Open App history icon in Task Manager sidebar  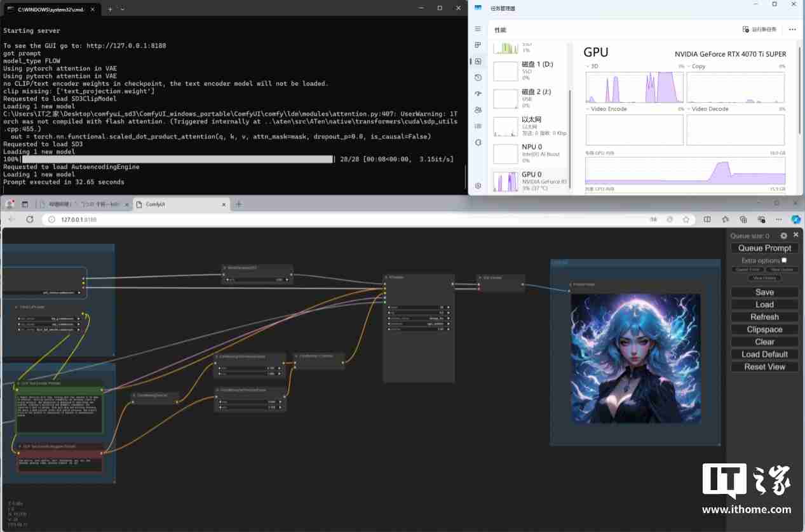pyautogui.click(x=478, y=77)
